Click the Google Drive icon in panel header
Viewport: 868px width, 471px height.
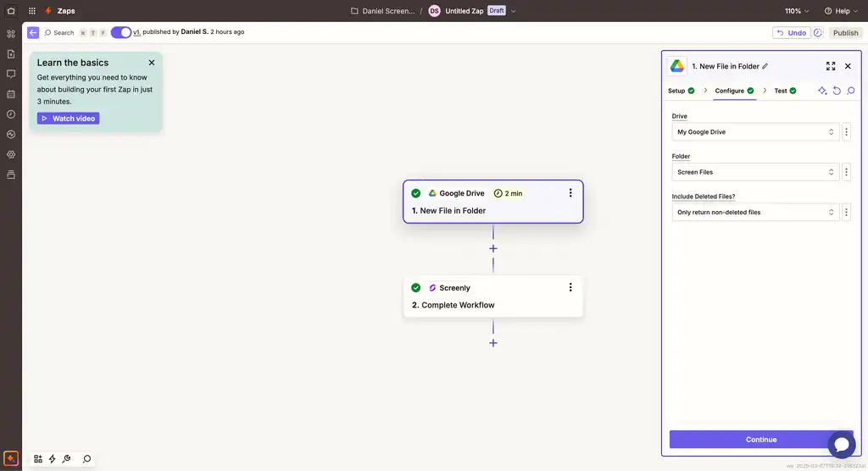click(677, 66)
